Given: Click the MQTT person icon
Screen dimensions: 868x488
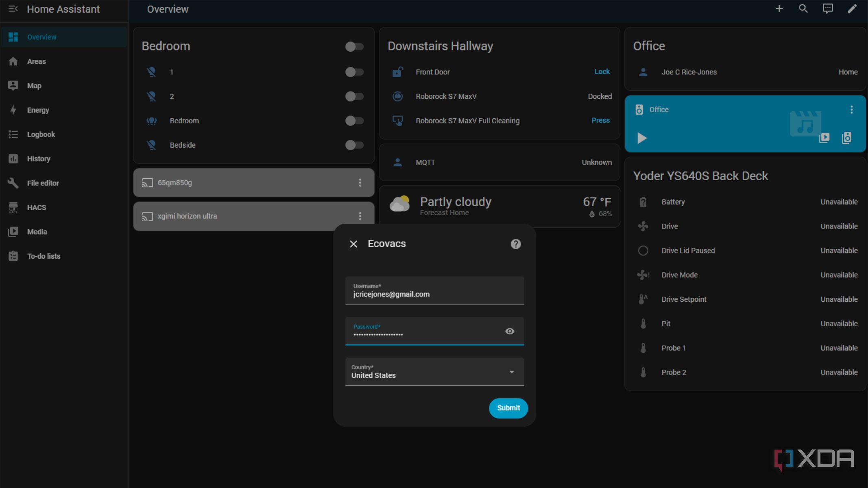Looking at the screenshot, I should point(397,162).
